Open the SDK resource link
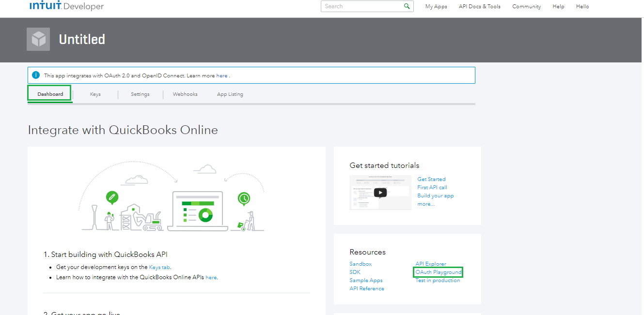The height and width of the screenshot is (315, 644). (355, 272)
